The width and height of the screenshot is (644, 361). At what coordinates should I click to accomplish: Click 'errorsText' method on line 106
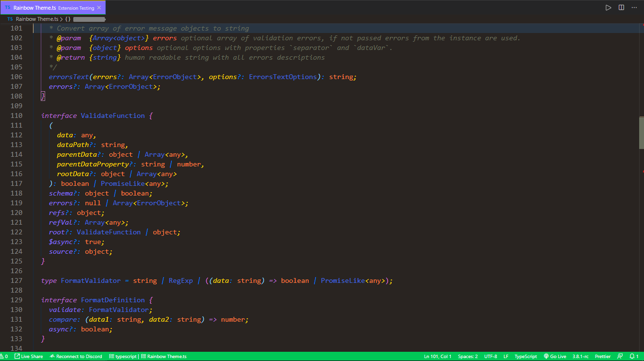69,77
